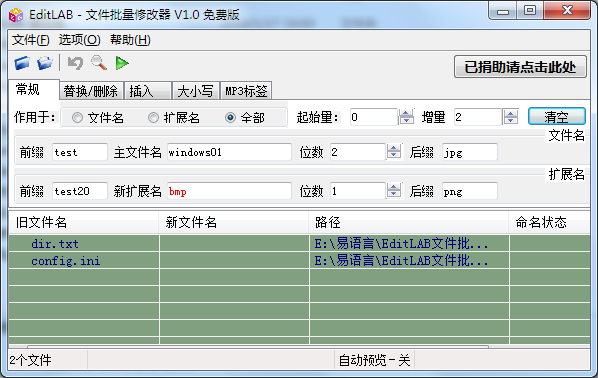The width and height of the screenshot is (598, 378).
Task: Click the 路径 column header
Action: (x=408, y=222)
